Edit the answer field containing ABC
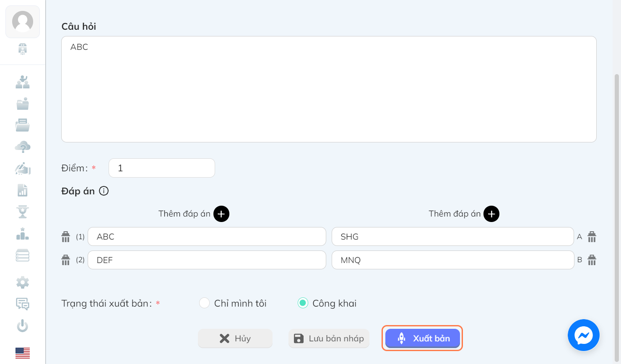 207,237
